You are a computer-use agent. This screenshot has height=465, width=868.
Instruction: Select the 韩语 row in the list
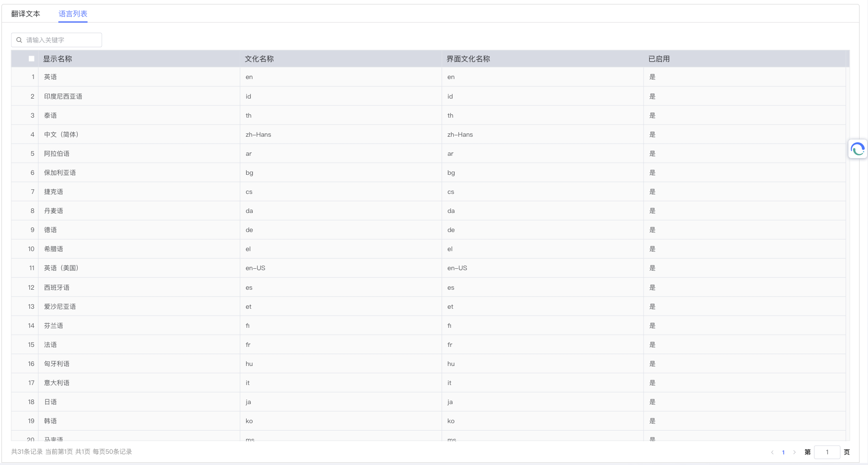coord(51,421)
